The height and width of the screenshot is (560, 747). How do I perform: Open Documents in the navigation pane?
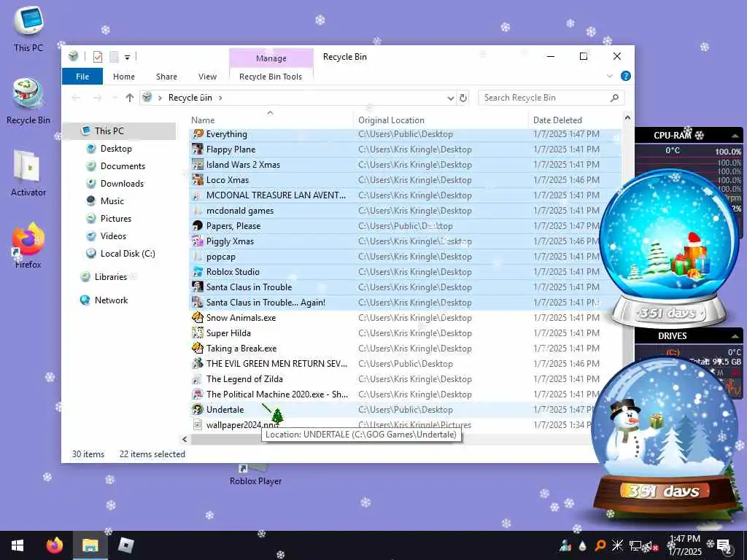click(x=123, y=166)
